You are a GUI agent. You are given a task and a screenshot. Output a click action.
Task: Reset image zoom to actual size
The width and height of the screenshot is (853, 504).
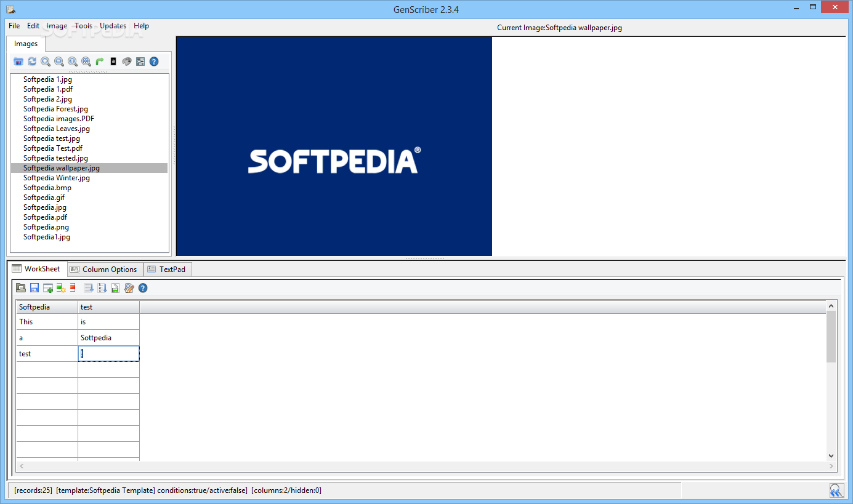tap(73, 62)
